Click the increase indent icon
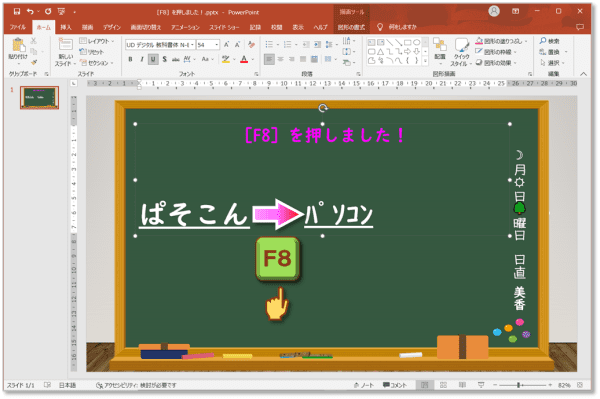 [317, 45]
